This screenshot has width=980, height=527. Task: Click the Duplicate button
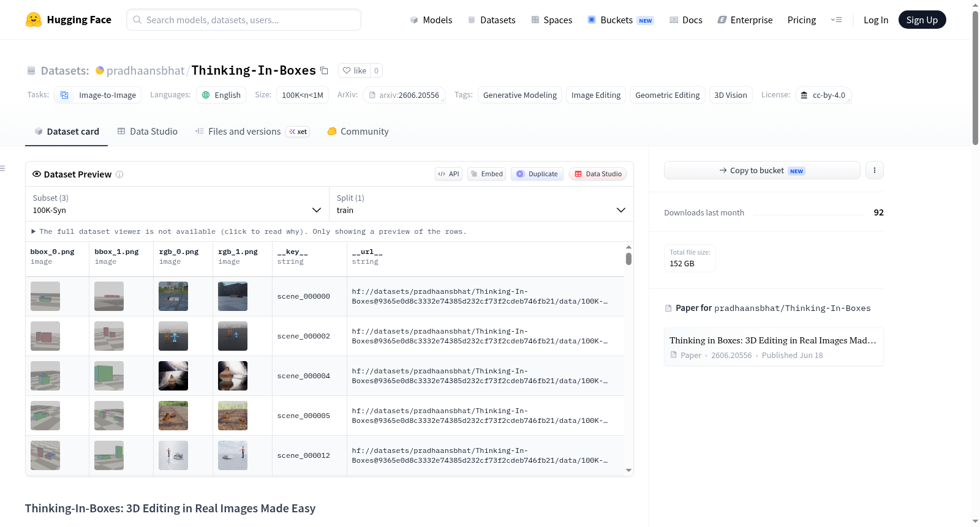[537, 174]
